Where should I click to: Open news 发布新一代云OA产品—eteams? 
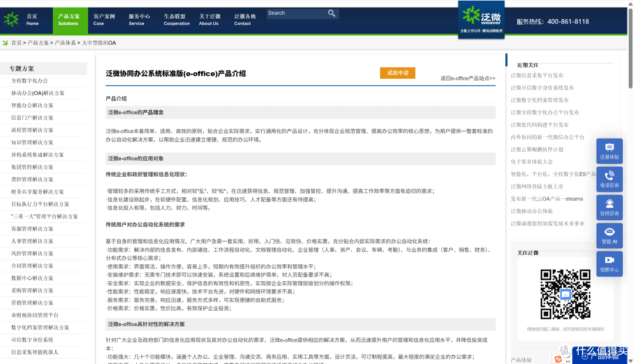coord(547,199)
